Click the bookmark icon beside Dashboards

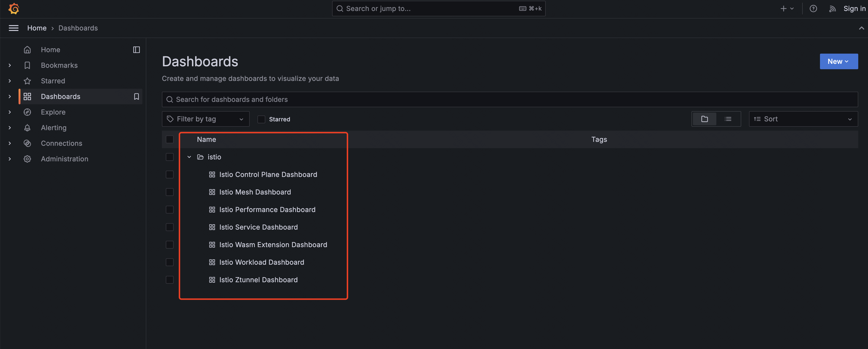[137, 97]
